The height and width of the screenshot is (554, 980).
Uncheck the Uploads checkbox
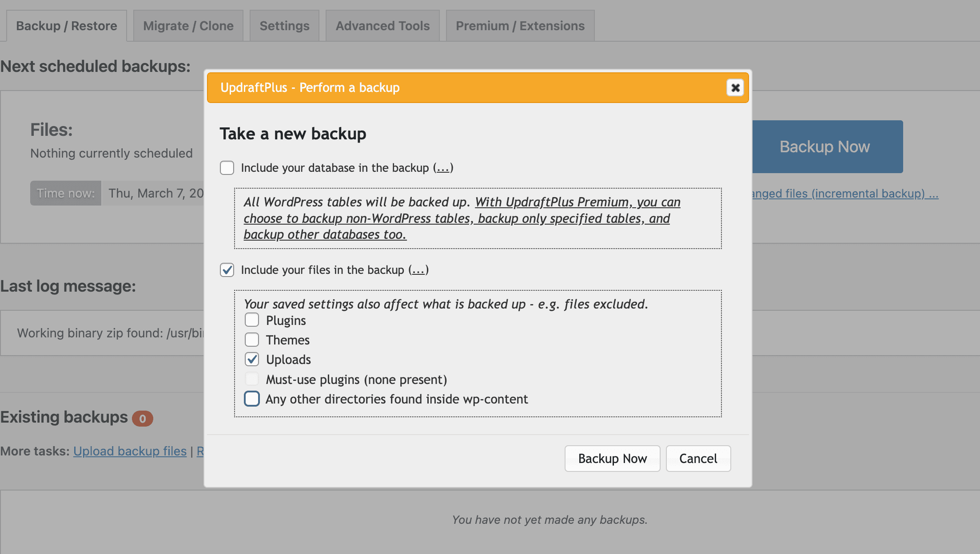252,359
